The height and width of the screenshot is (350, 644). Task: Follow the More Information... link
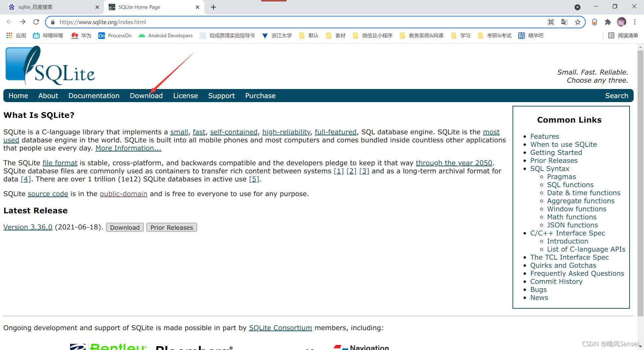tap(128, 148)
